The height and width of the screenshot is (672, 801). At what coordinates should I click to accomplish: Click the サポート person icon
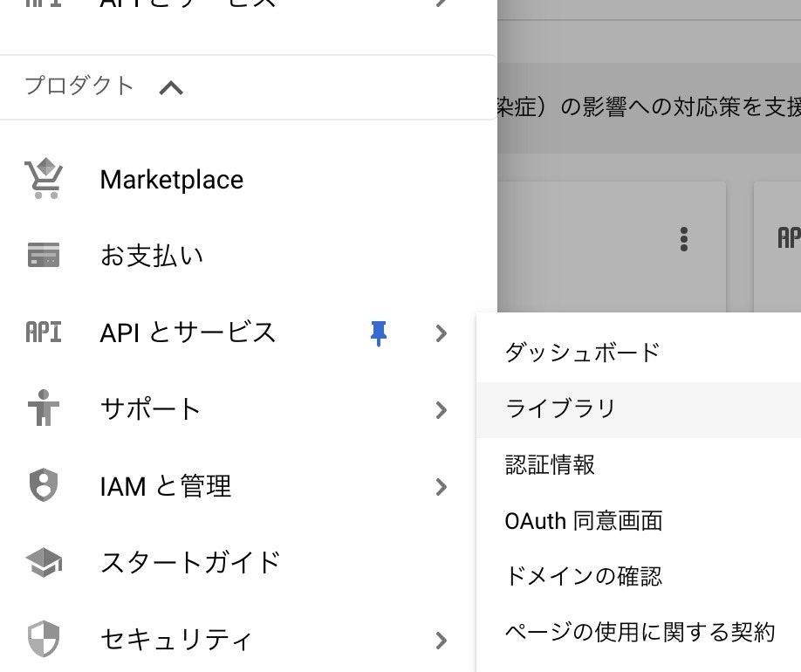44,408
